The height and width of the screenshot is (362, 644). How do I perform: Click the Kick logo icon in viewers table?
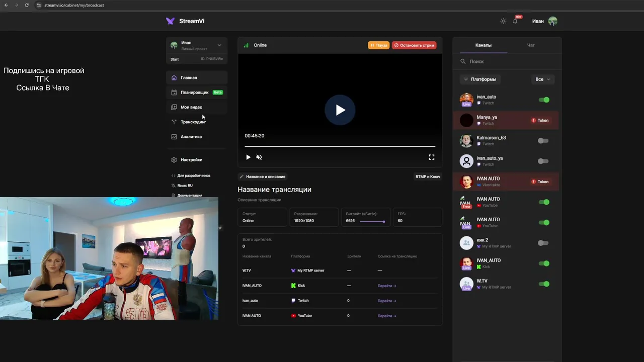click(x=293, y=286)
